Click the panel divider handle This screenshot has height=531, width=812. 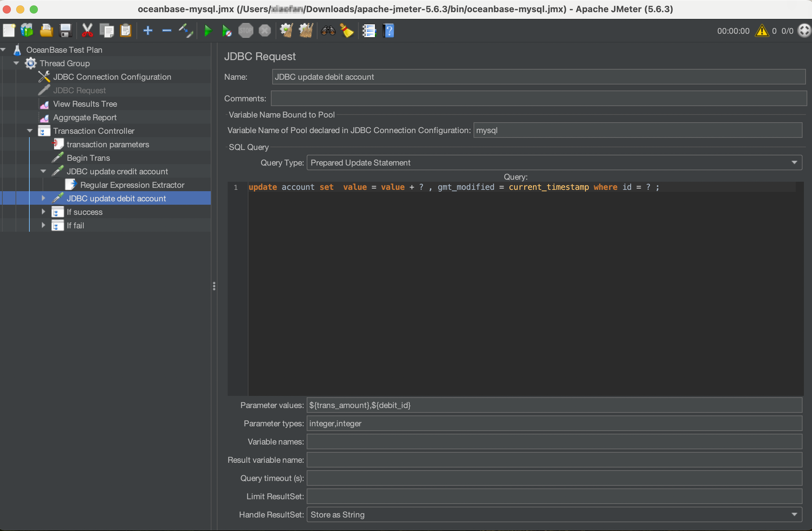coord(214,286)
